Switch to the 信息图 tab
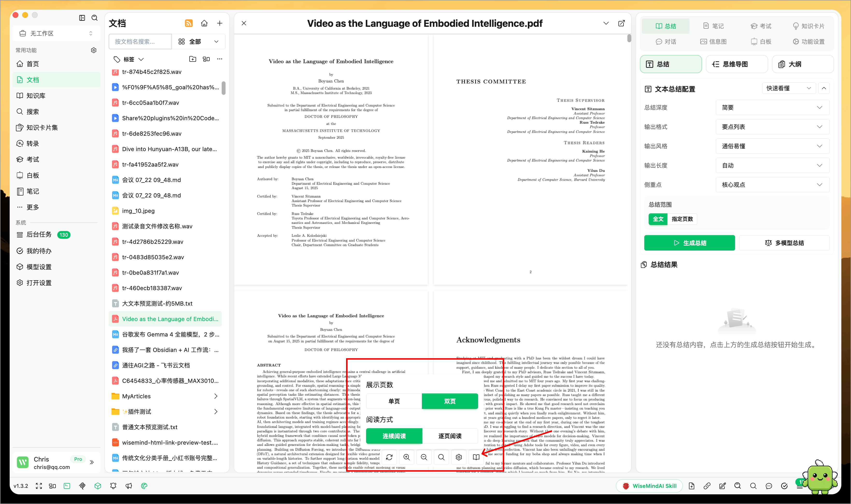This screenshot has width=851, height=504. pos(713,42)
